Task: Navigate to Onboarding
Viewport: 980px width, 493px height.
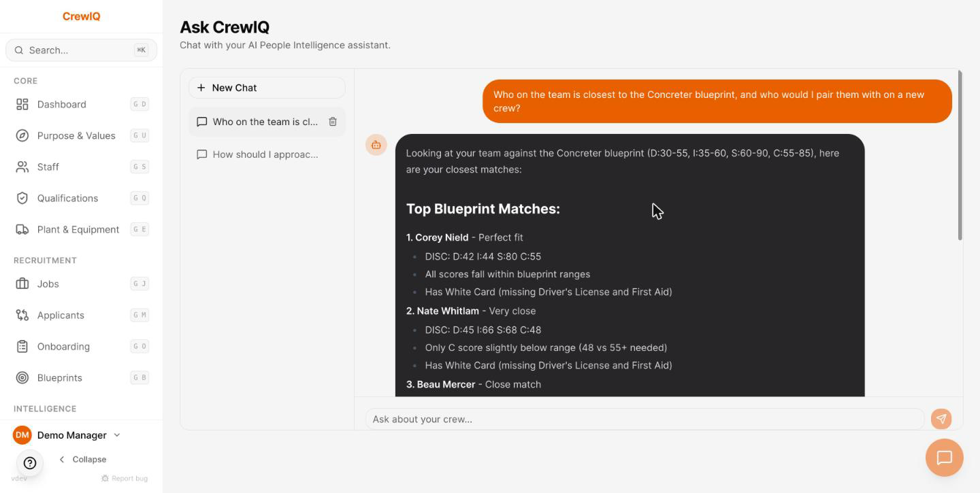Action: [x=81, y=346]
